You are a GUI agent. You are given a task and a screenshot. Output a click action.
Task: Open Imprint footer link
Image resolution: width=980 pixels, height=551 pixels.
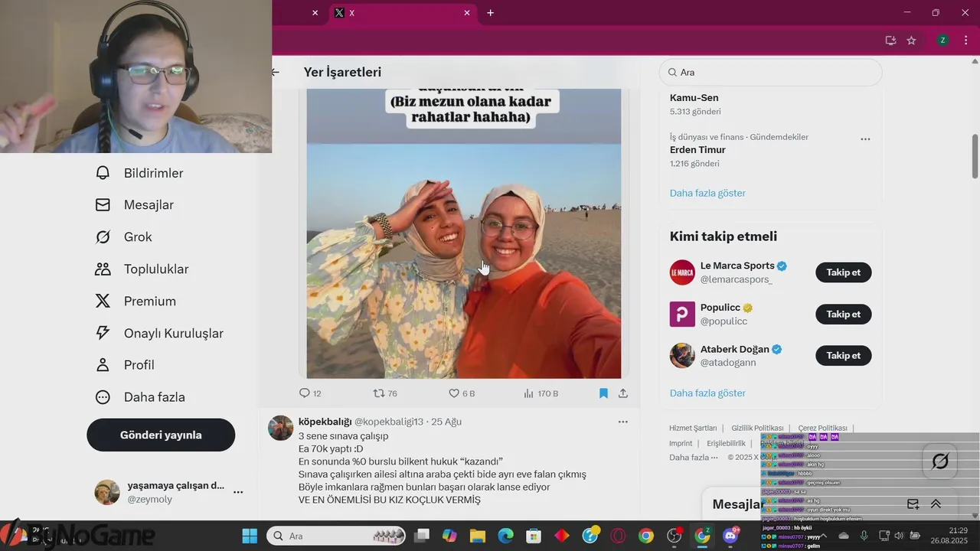(x=681, y=443)
